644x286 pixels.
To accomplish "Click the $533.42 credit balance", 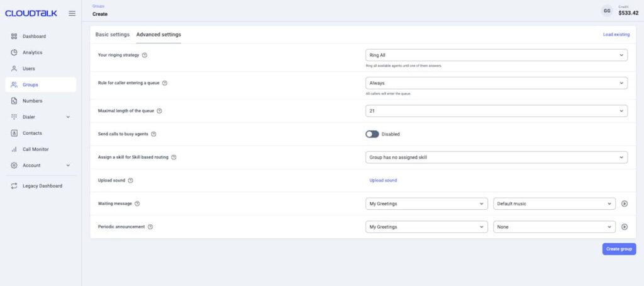I will pos(628,13).
